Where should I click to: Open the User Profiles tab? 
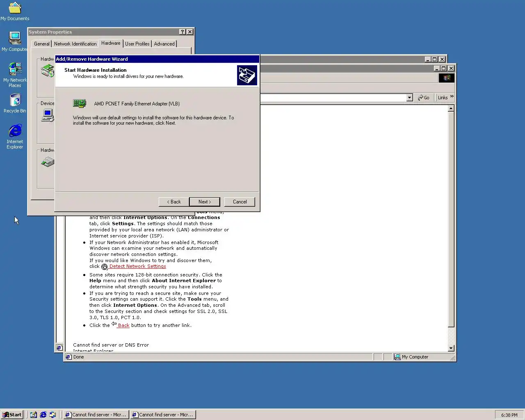(x=137, y=44)
